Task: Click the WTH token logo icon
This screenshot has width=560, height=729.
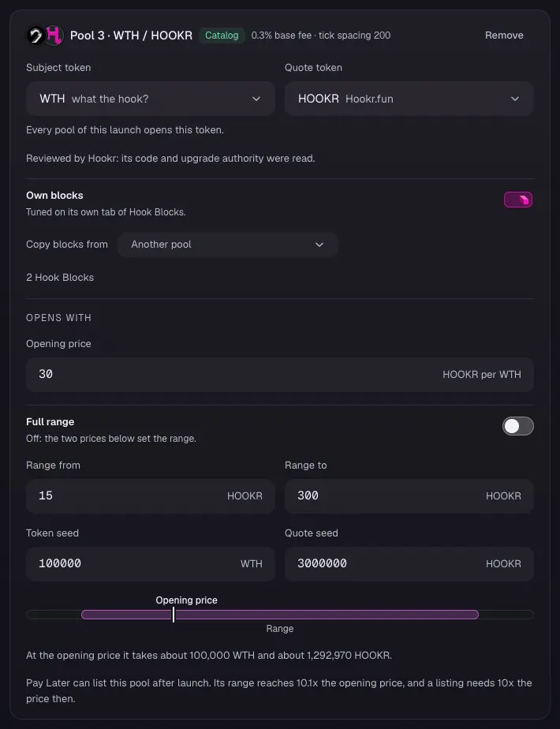Action: tap(35, 36)
